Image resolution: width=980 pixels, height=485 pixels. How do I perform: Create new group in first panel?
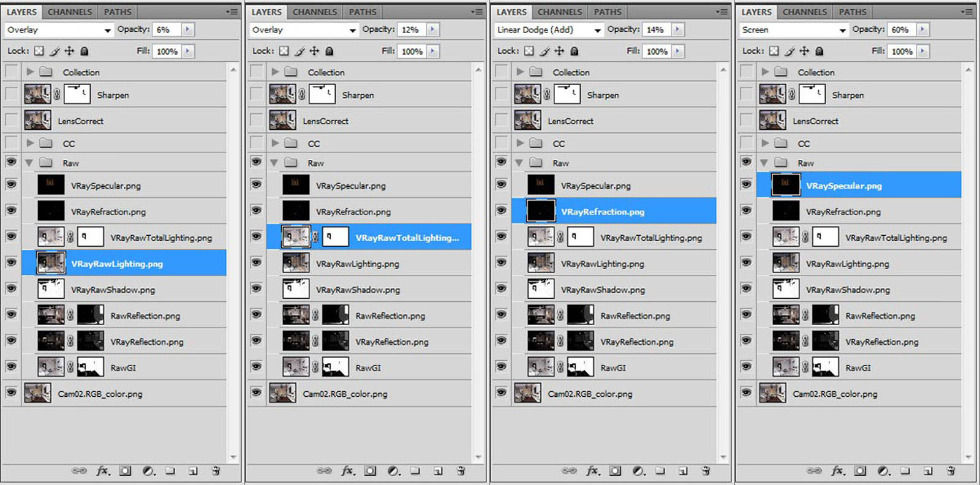(170, 471)
